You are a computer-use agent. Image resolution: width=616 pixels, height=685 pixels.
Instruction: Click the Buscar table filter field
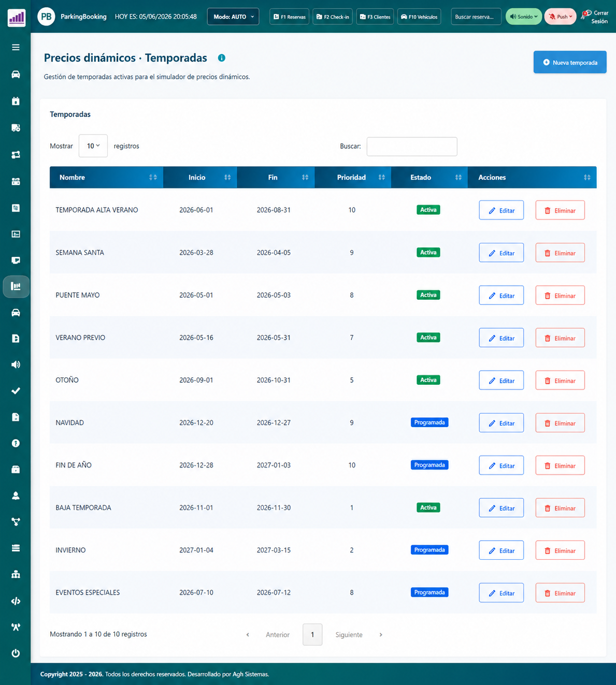(x=412, y=147)
